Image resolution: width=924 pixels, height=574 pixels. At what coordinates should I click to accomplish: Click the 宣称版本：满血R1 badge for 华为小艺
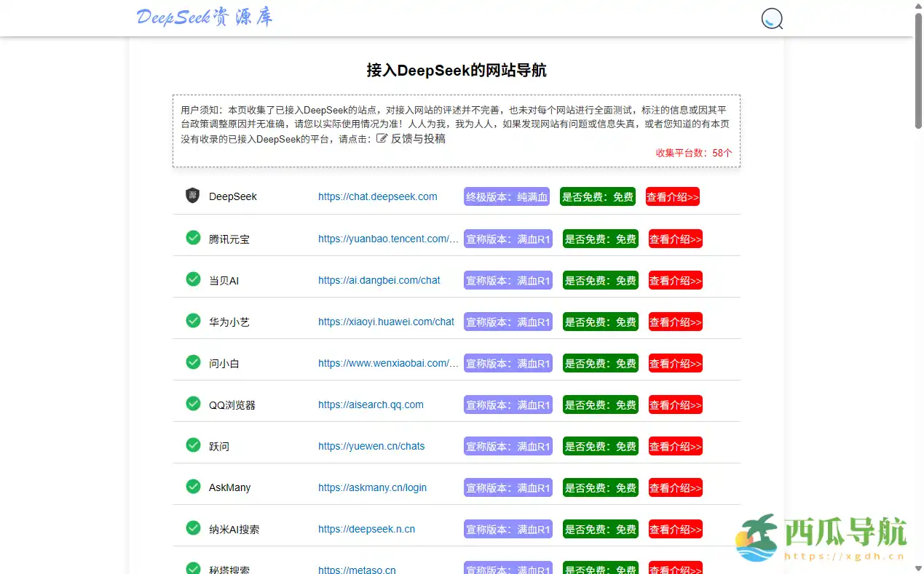pyautogui.click(x=508, y=321)
